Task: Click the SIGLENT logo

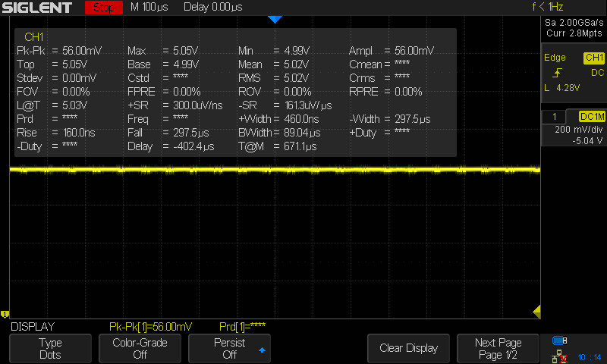Action: 37,8
